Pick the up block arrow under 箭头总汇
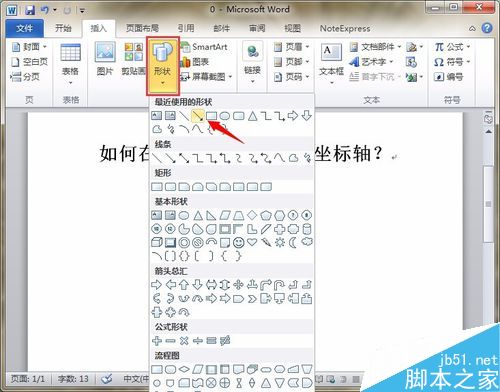Viewport: 500px width, 392px height. [184, 284]
